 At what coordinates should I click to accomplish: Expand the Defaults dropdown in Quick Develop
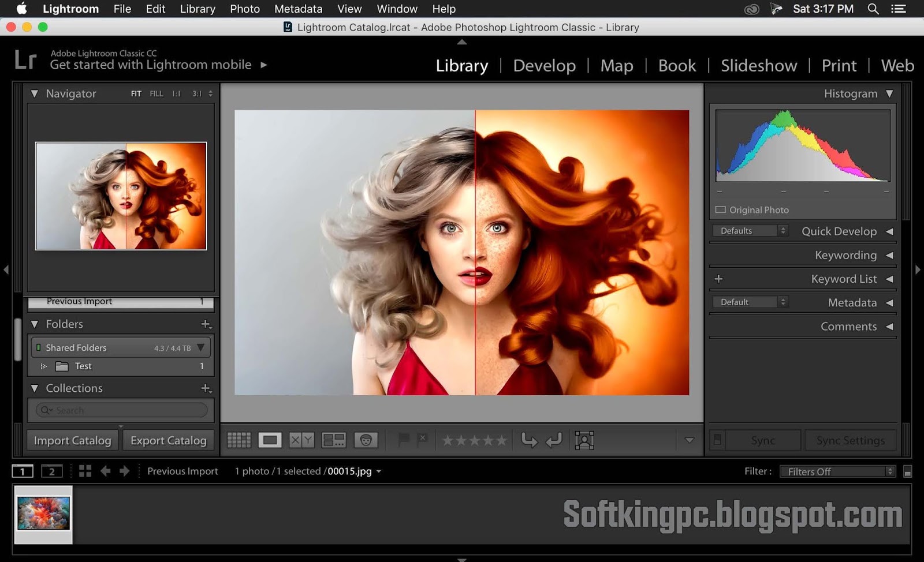pos(749,230)
